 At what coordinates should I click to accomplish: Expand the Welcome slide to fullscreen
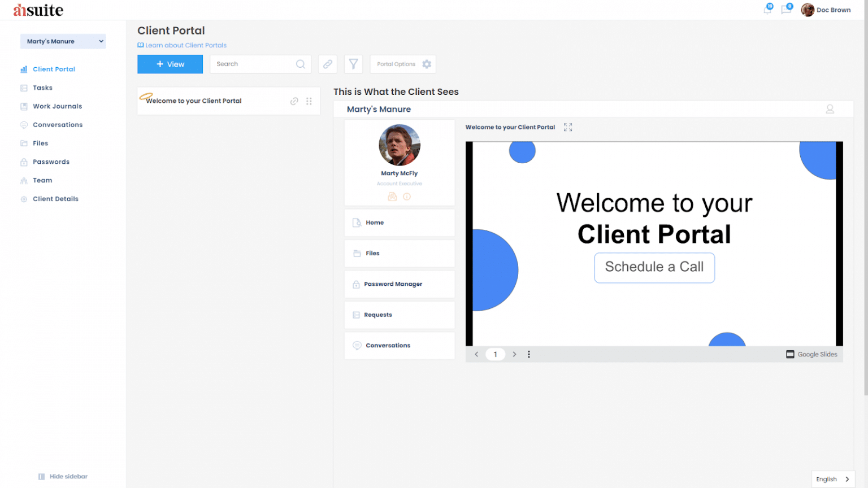click(568, 127)
